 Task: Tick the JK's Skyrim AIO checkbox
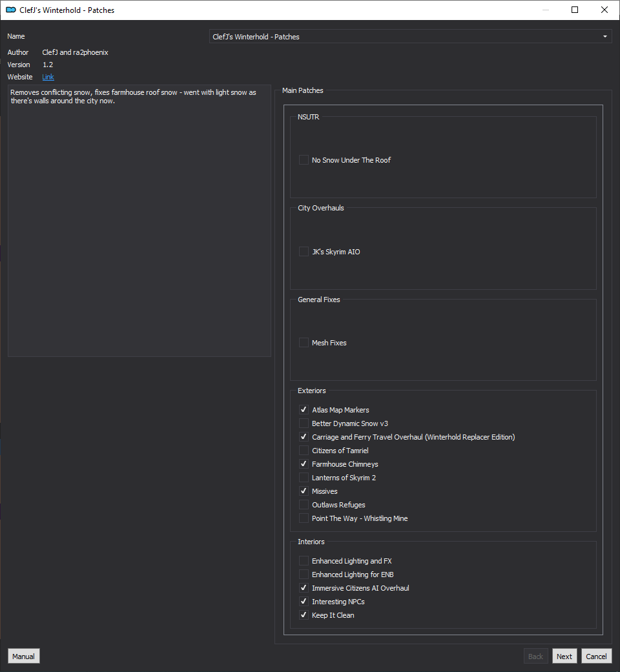tap(304, 252)
